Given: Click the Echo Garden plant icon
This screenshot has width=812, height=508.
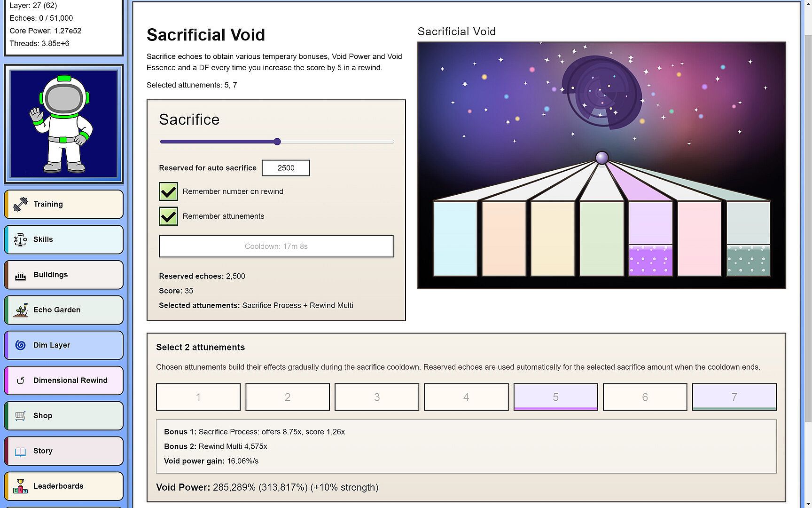Looking at the screenshot, I should (x=20, y=310).
